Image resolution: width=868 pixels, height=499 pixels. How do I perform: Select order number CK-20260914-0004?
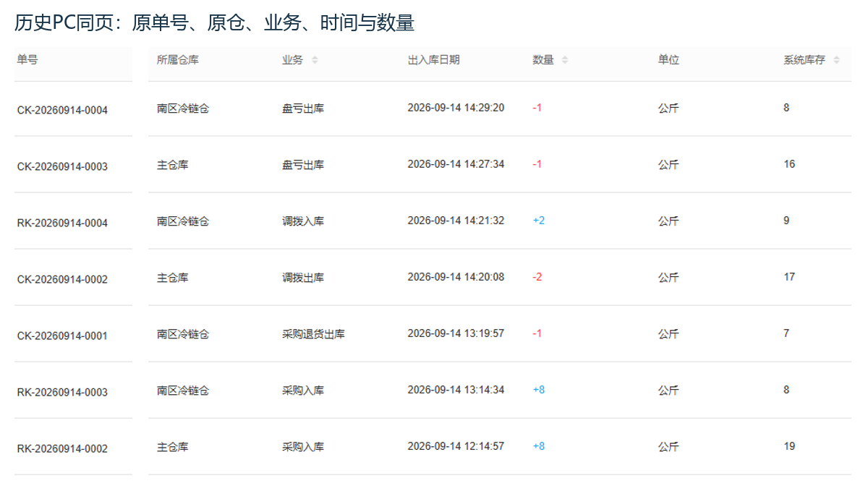tap(62, 110)
